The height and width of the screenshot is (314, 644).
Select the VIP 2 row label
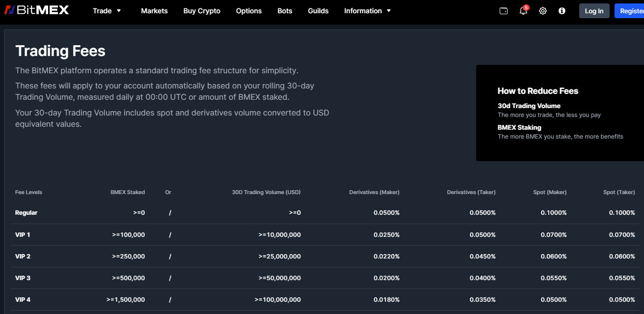(23, 257)
